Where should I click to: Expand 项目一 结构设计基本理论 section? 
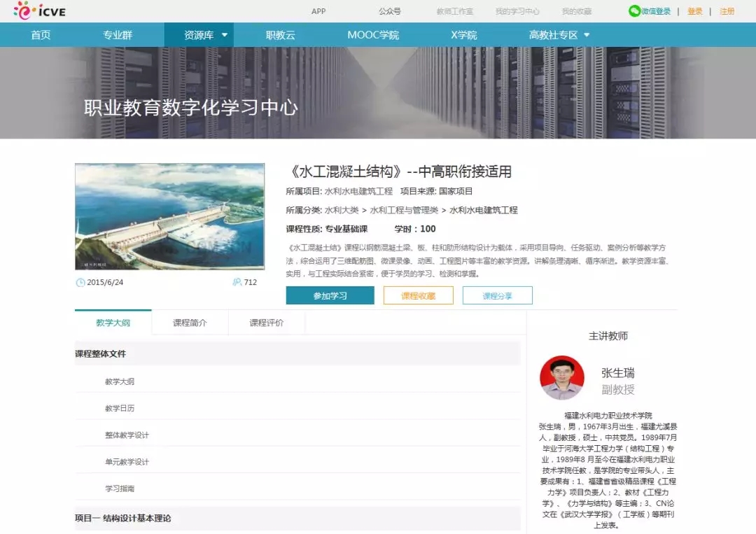coord(123,519)
